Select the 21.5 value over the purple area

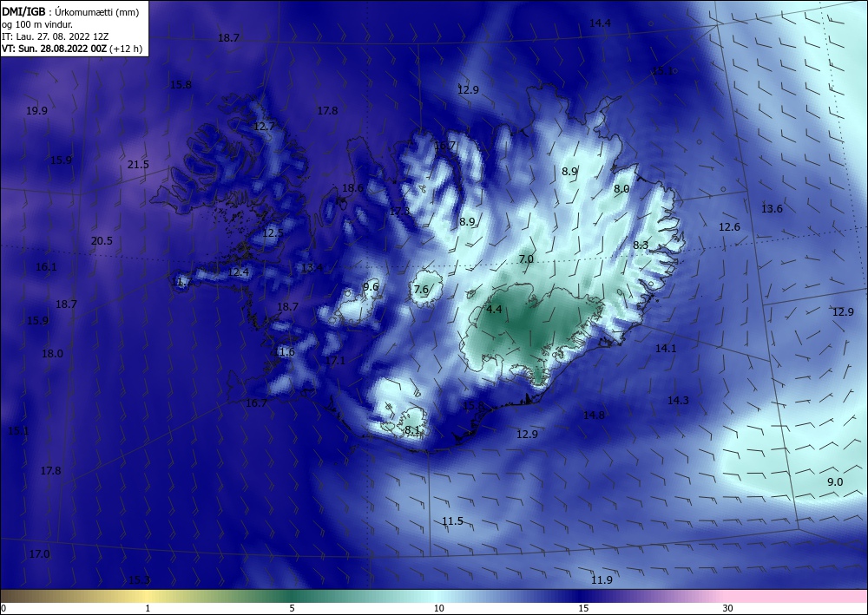coord(138,164)
